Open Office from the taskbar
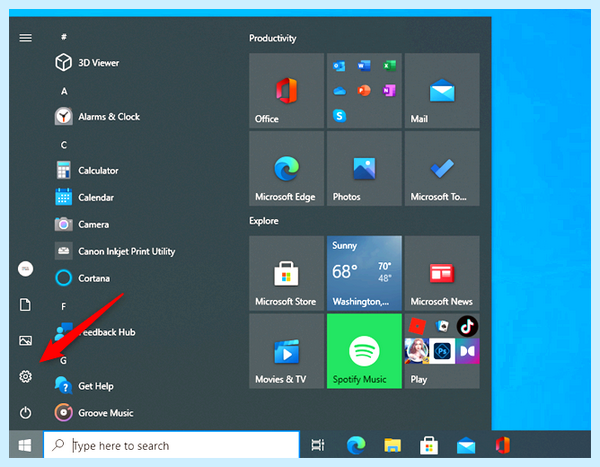This screenshot has height=467, width=600. 502,445
